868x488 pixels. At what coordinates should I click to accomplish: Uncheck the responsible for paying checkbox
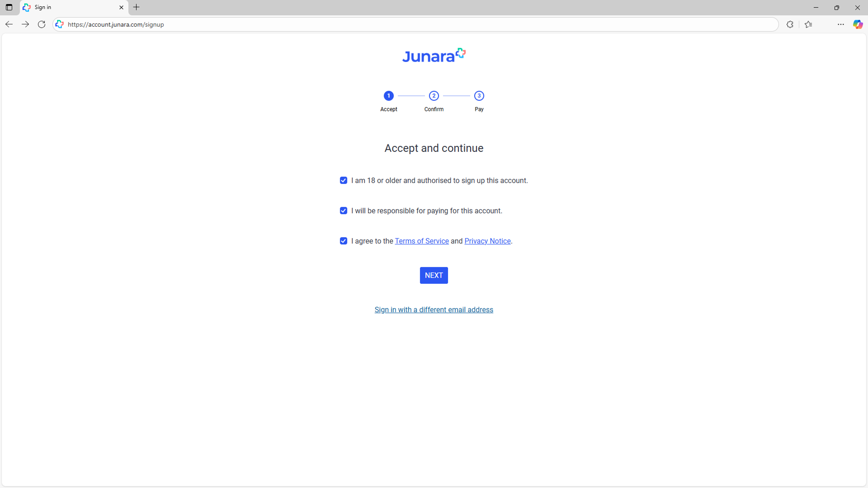pos(343,211)
